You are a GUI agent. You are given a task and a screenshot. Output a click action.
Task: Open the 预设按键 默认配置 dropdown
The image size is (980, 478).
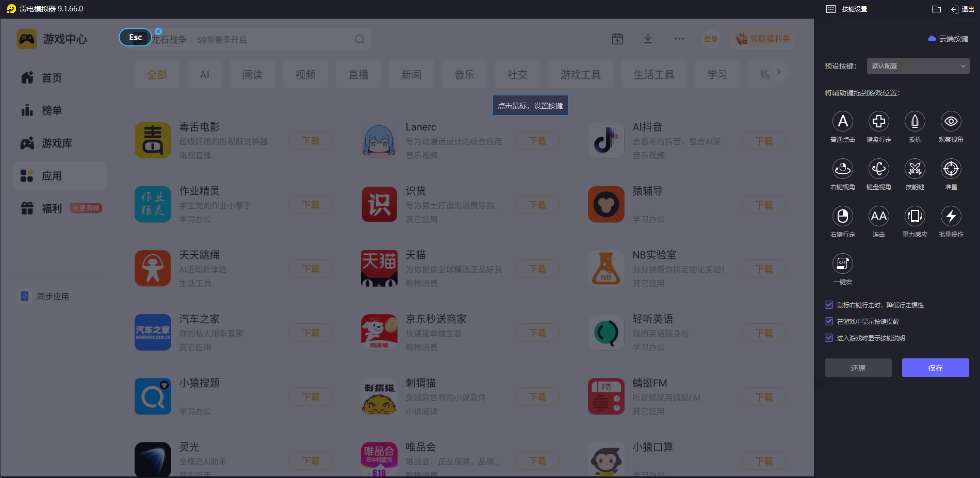(918, 66)
